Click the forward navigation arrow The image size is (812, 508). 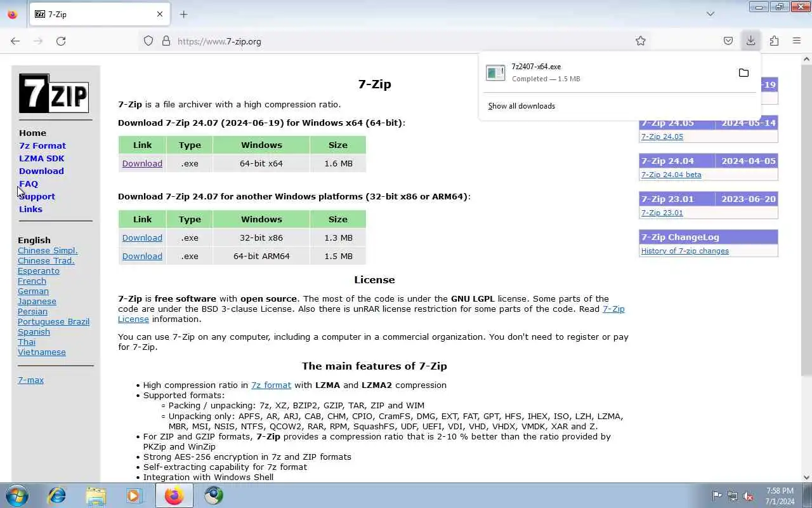(x=38, y=41)
